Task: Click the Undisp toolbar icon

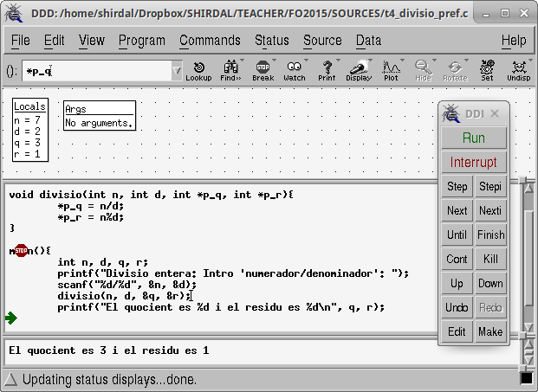Action: point(519,70)
